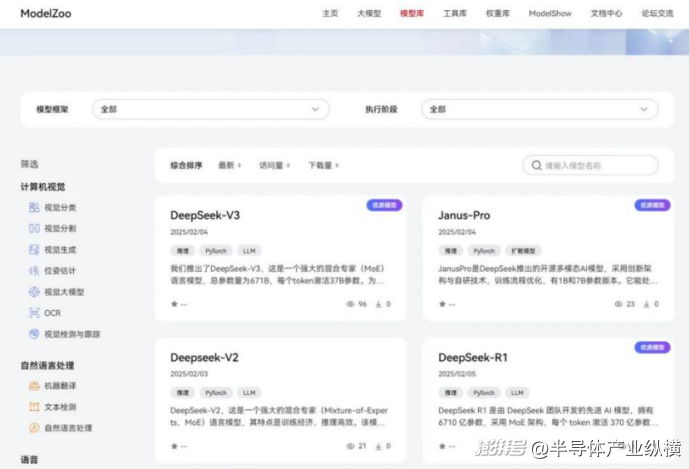This screenshot has width=690, height=469.
Task: Click the 机器翻译 sidebar icon
Action: point(34,386)
